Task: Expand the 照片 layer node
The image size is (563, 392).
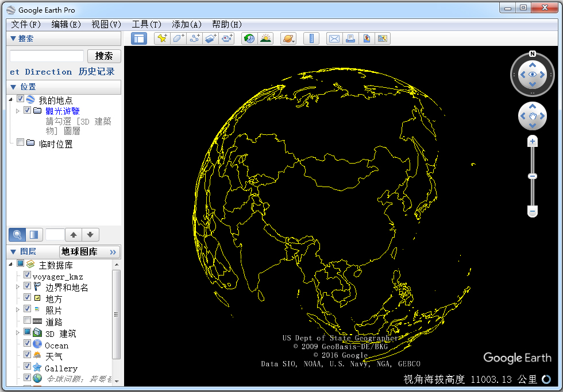Action: (x=17, y=310)
